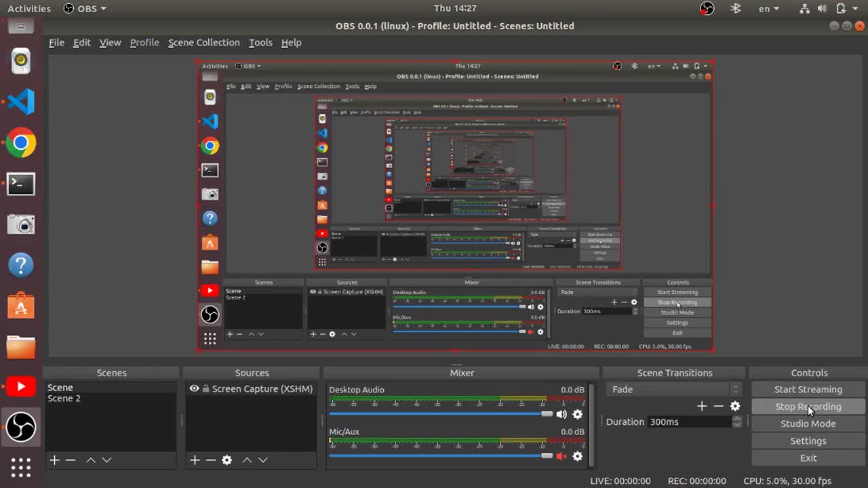The image size is (868, 488).
Task: Open the OBS app menu in top bar
Action: pyautogui.click(x=85, y=9)
